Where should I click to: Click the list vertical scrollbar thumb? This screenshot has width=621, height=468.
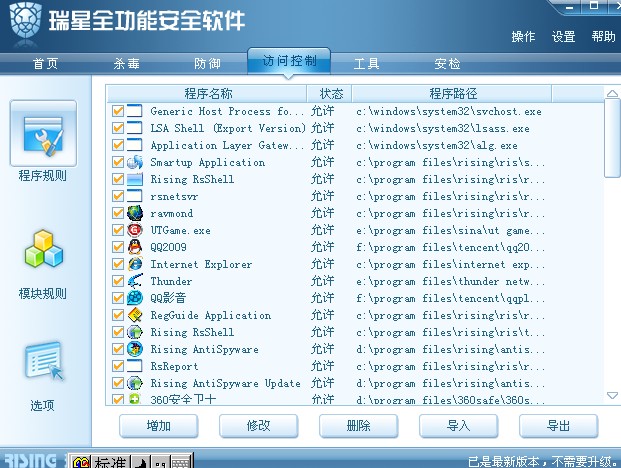coord(612,139)
